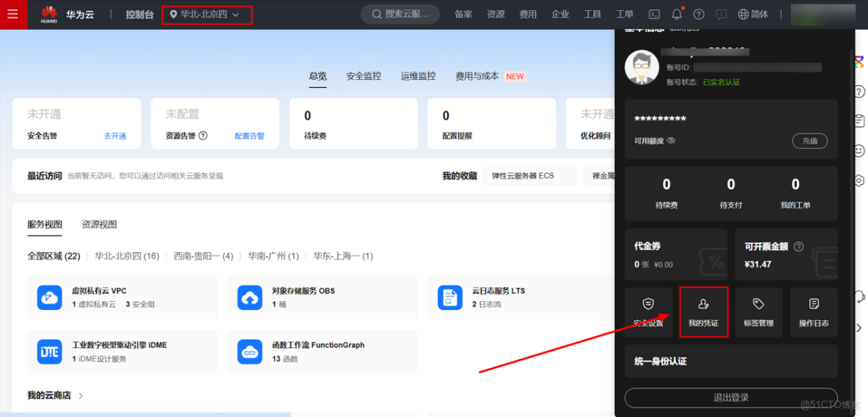This screenshot has width=868, height=417.
Task: Click the 对象存储服务 OBS icon
Action: click(x=250, y=298)
